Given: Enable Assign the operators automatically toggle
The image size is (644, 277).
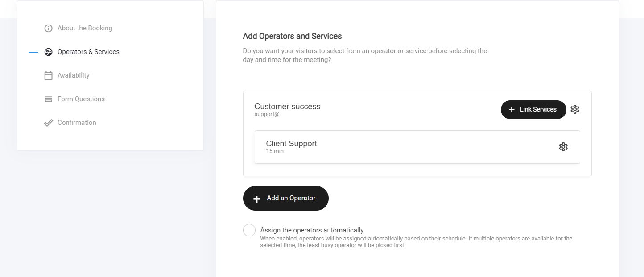Looking at the screenshot, I should click(x=249, y=230).
